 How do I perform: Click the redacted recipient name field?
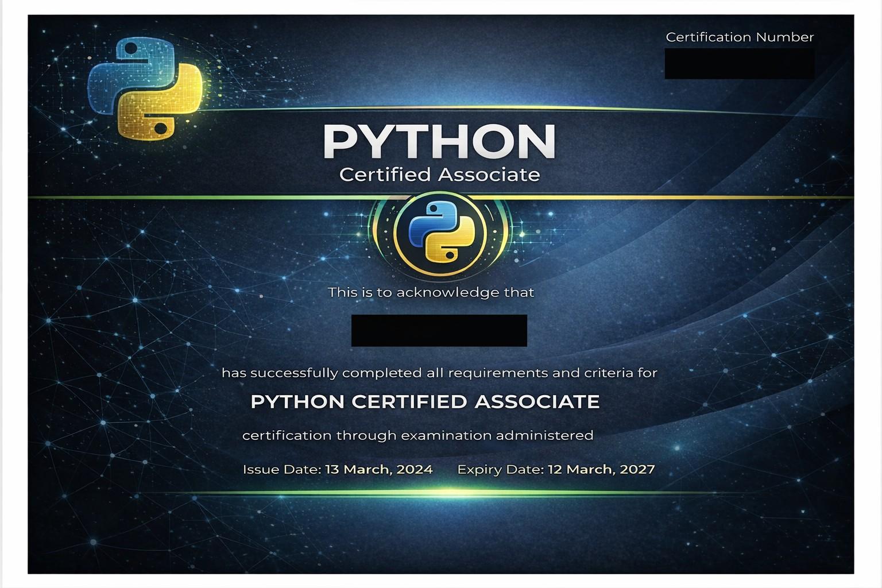(x=440, y=331)
